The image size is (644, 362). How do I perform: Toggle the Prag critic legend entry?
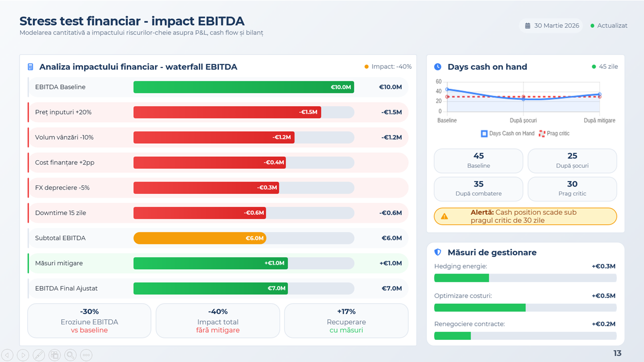(x=554, y=134)
